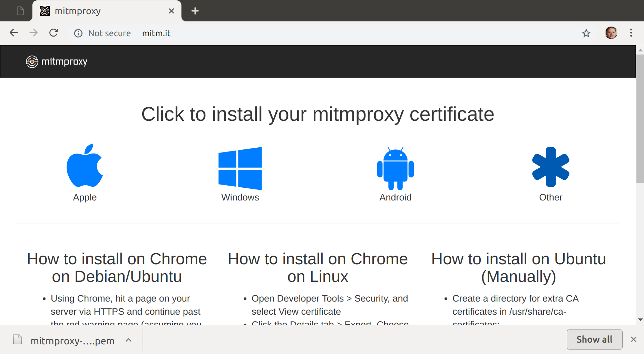Select the mitmproxy browser tab
This screenshot has height=354, width=644.
coord(107,11)
